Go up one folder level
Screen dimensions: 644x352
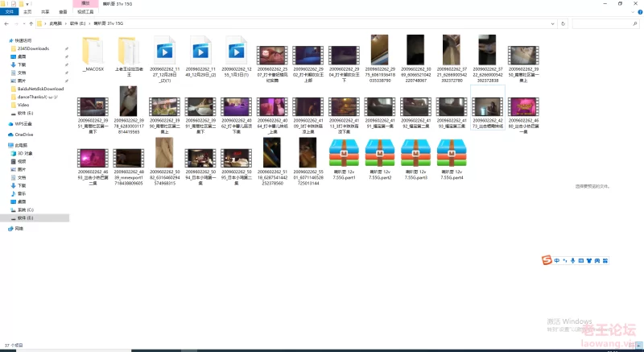[x=31, y=24]
